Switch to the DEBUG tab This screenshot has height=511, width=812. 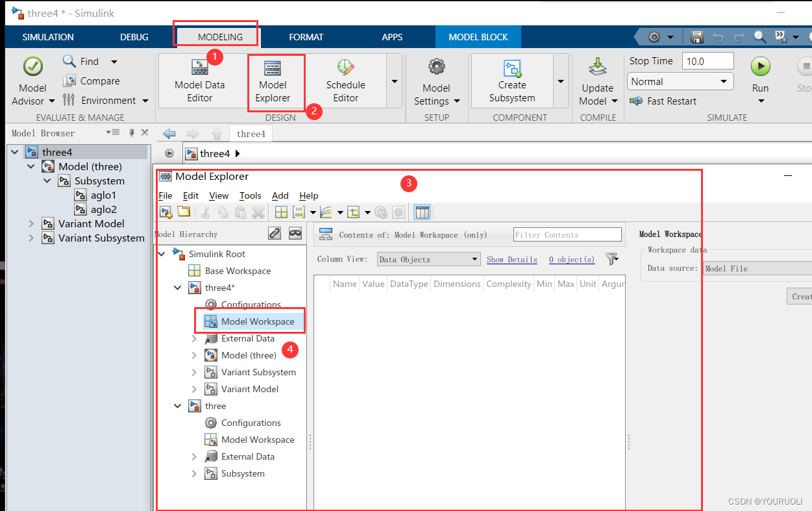tap(134, 37)
